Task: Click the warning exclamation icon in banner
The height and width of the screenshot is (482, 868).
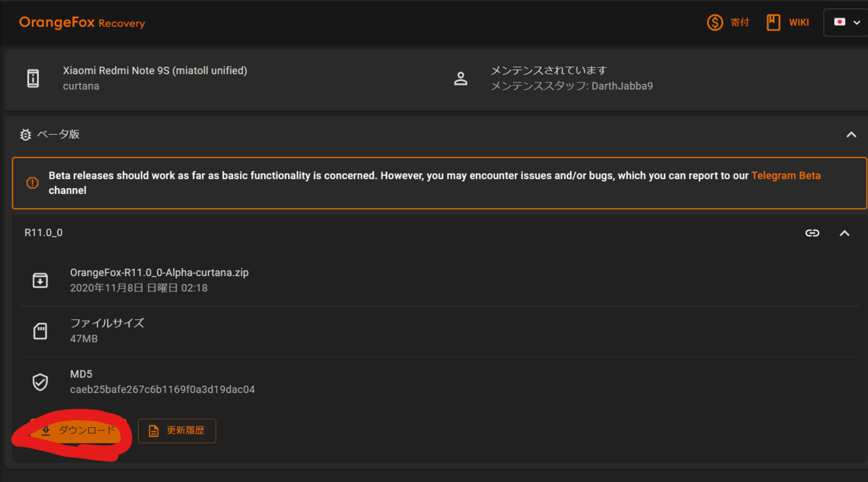Action: (x=33, y=183)
